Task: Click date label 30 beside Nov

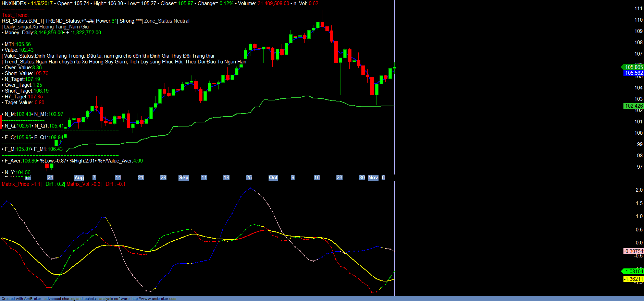Action: (x=362, y=178)
